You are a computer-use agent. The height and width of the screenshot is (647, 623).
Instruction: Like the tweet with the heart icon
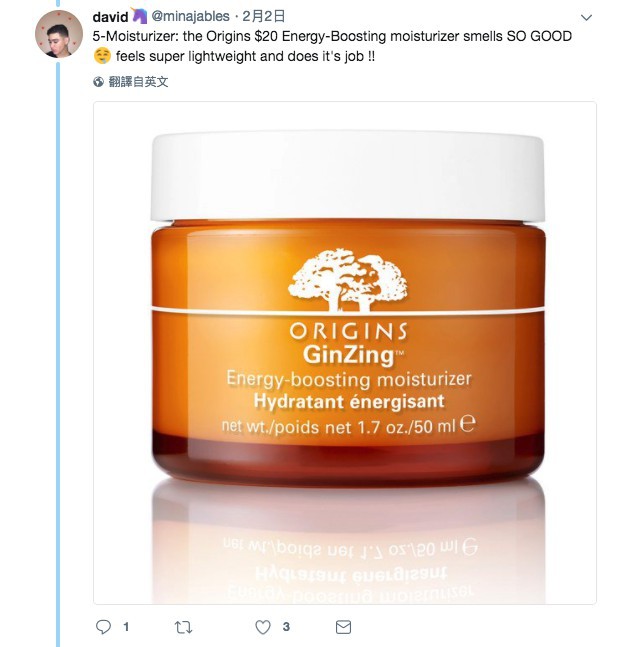tap(263, 627)
